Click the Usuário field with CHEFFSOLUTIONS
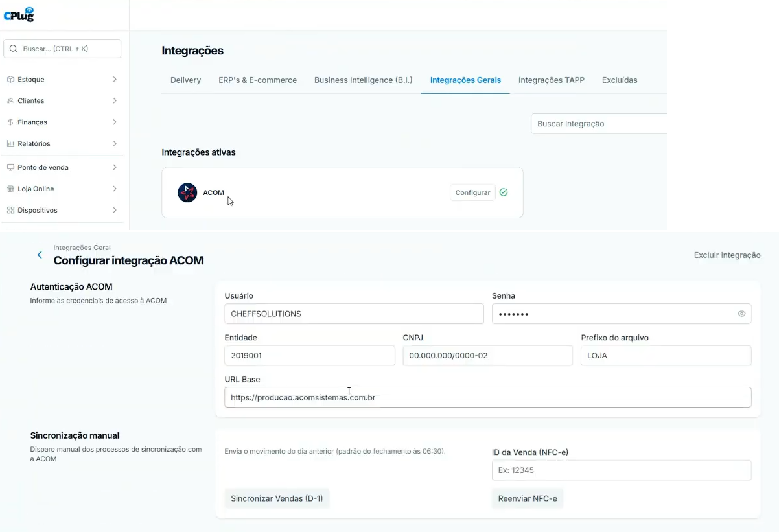 click(354, 314)
